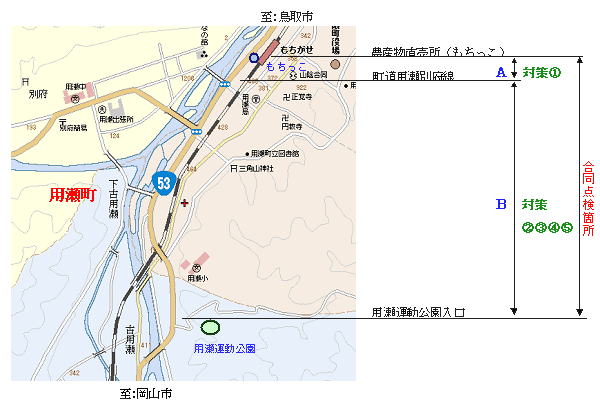The image size is (600, 402).
Task: Click the brown circle marker near the station
Action: click(x=335, y=63)
